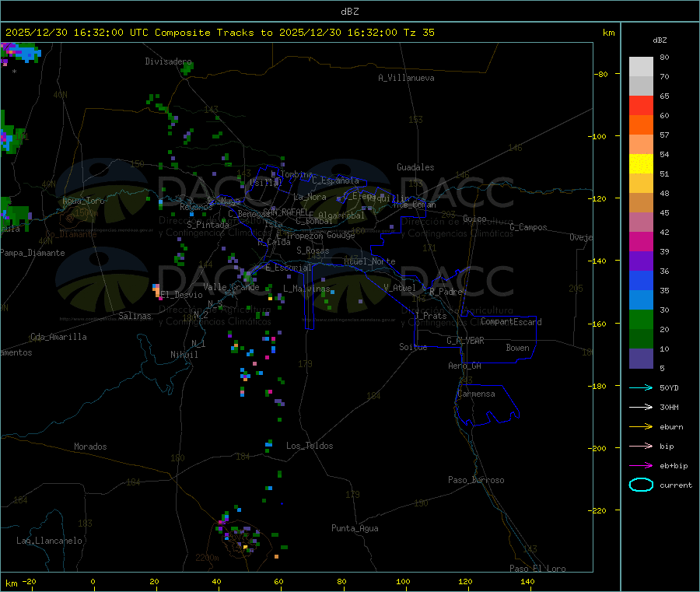700x592 pixels.
Task: Select the Punta_Agua location label
Action: [355, 528]
